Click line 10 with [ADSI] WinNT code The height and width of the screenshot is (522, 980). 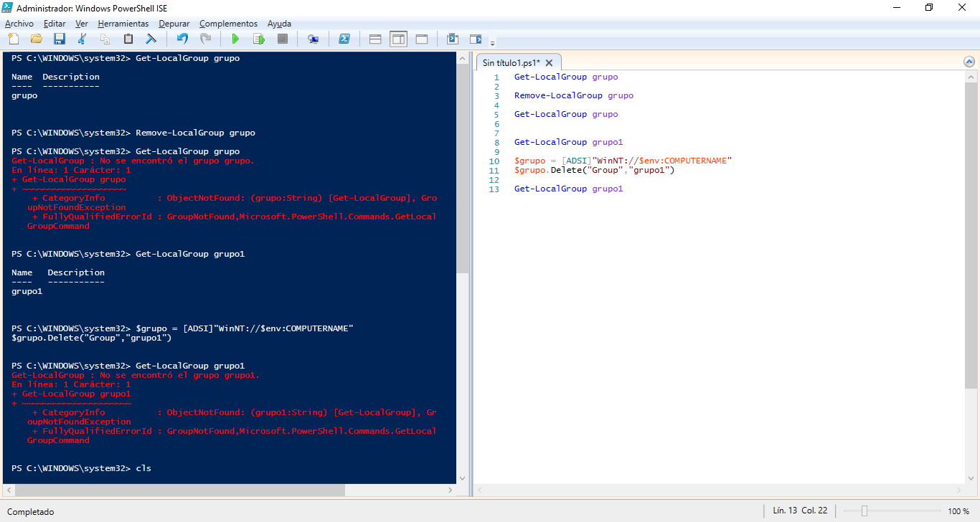[623, 161]
